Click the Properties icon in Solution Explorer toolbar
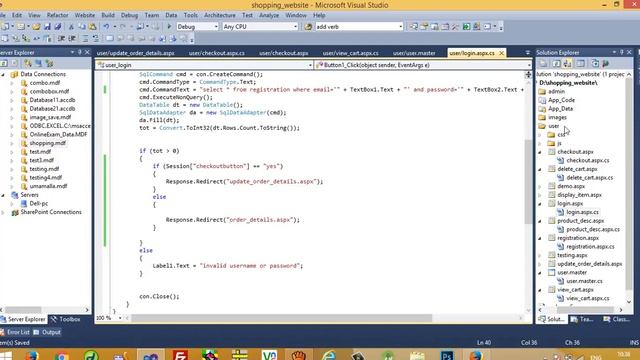 coord(543,63)
